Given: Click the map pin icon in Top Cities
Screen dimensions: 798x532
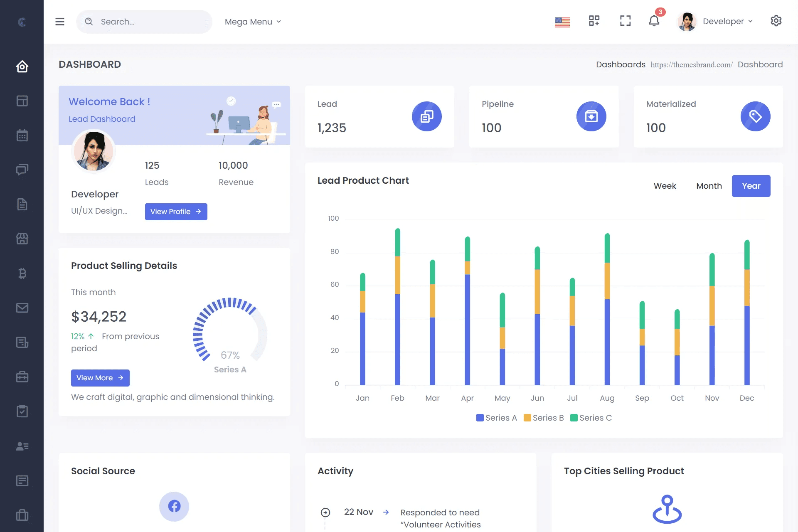Looking at the screenshot, I should (667, 509).
